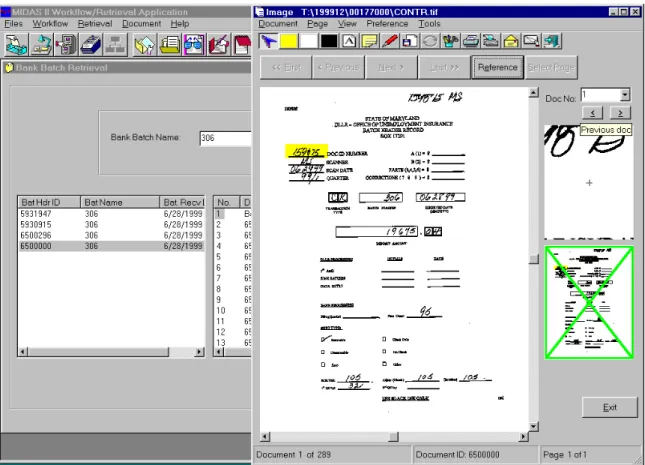645x465 pixels.
Task: Click the Reference button
Action: pos(497,67)
